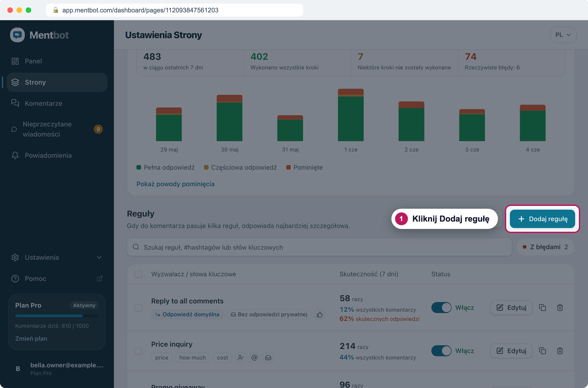Click the unread messages badge showing 9
588x388 pixels.
pos(98,129)
